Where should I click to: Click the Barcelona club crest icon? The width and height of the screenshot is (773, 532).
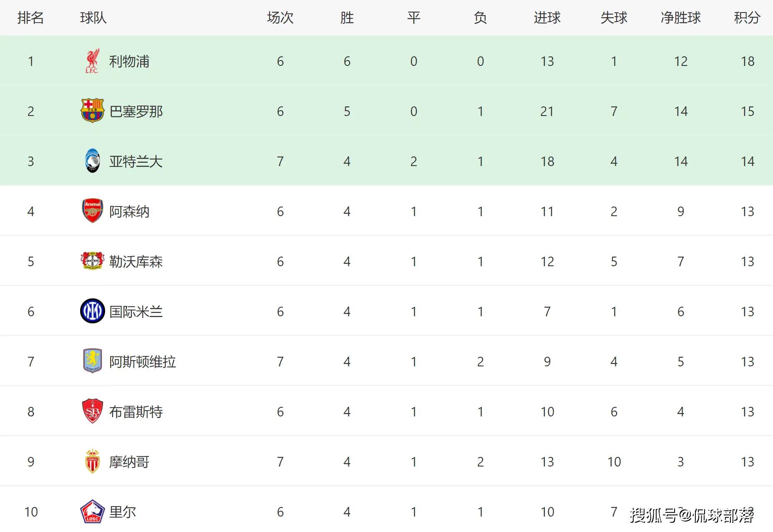point(92,111)
